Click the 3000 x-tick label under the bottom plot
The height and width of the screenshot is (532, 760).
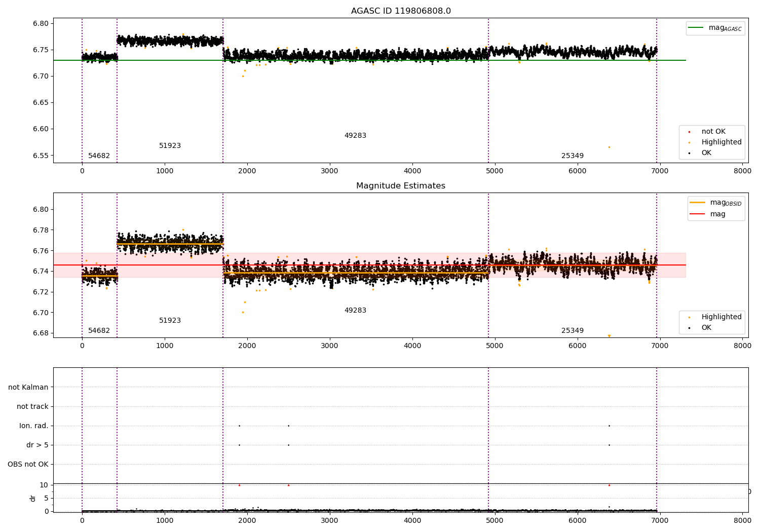tap(330, 520)
